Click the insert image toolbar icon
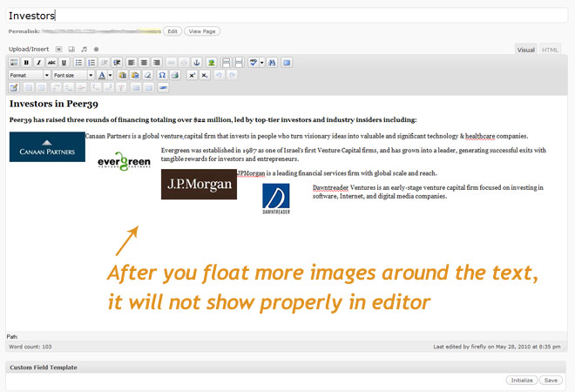 (x=211, y=63)
